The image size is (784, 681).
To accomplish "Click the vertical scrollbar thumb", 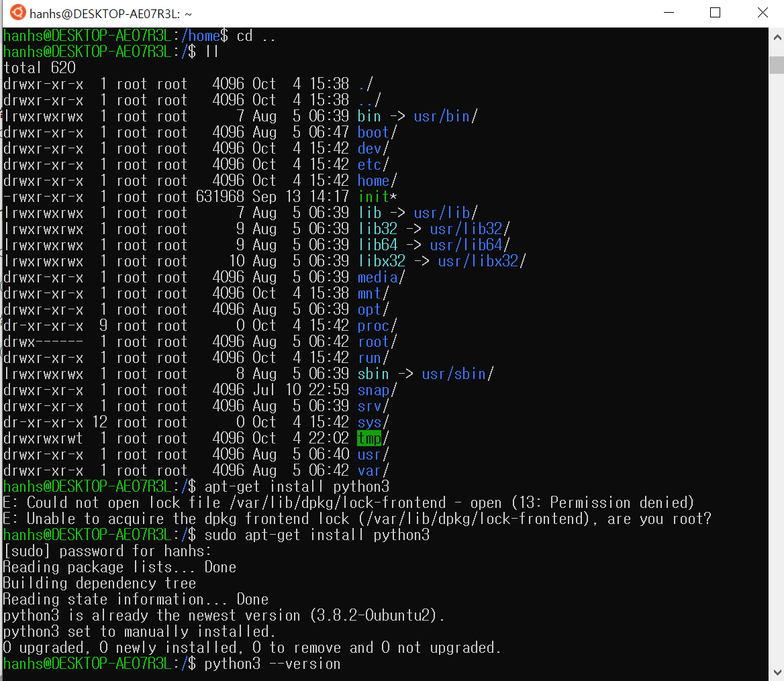I will coord(777,65).
